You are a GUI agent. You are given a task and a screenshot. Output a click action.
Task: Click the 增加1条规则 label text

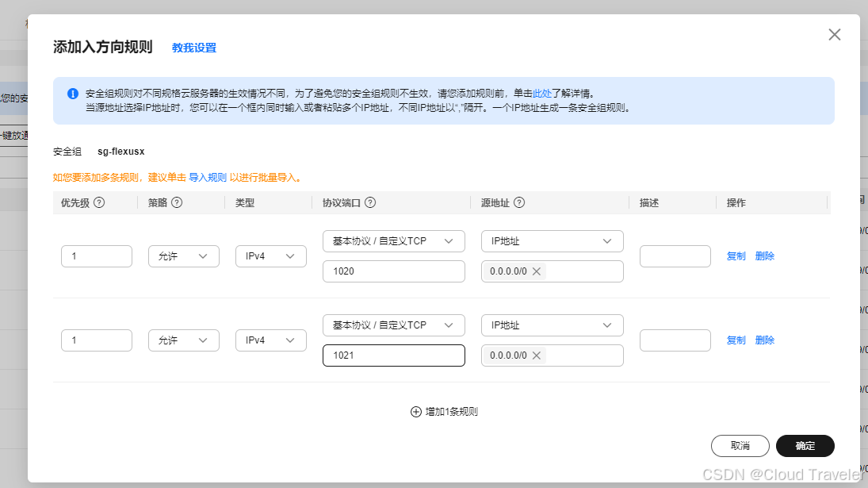pyautogui.click(x=451, y=412)
